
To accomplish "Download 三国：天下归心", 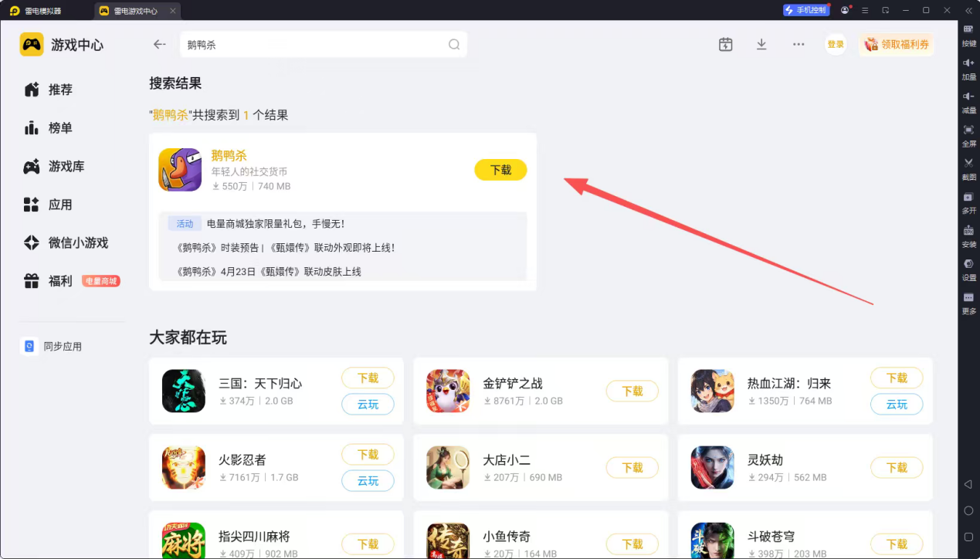I will click(x=368, y=378).
